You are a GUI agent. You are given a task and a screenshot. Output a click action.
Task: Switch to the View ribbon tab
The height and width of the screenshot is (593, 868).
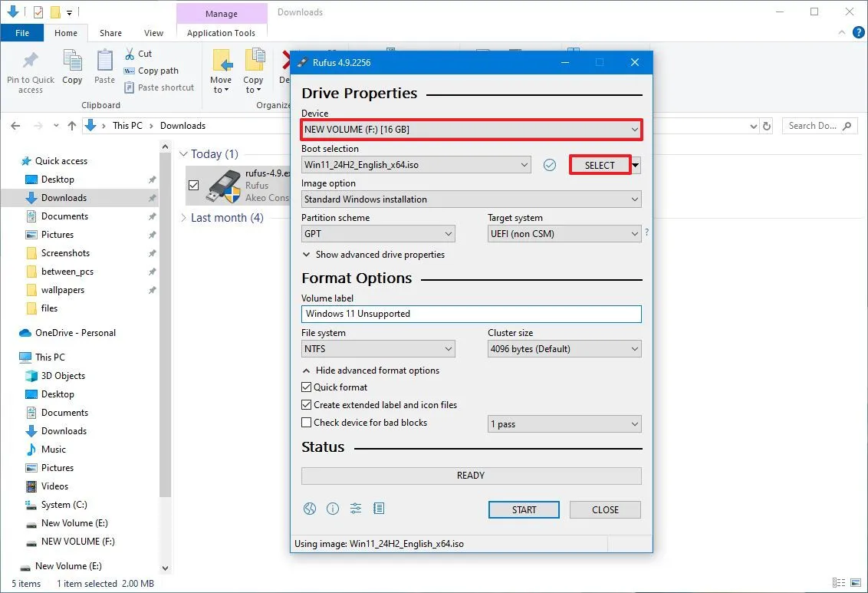[153, 33]
